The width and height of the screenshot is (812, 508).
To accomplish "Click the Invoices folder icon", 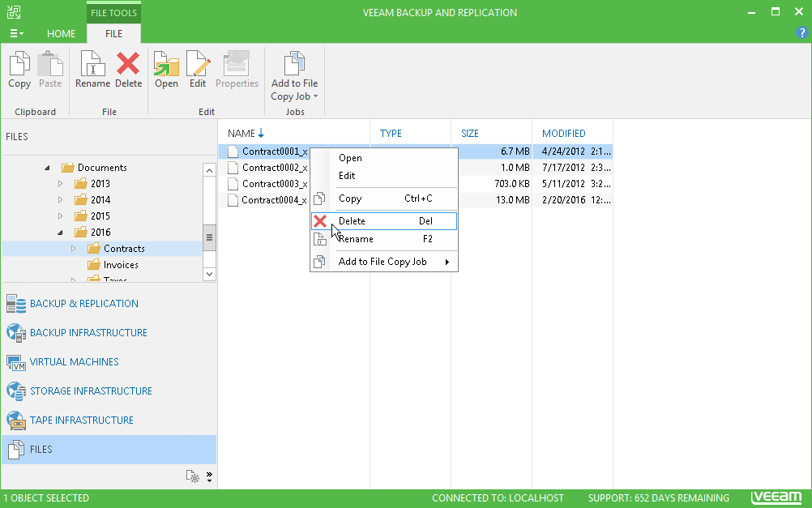I will coord(94,265).
